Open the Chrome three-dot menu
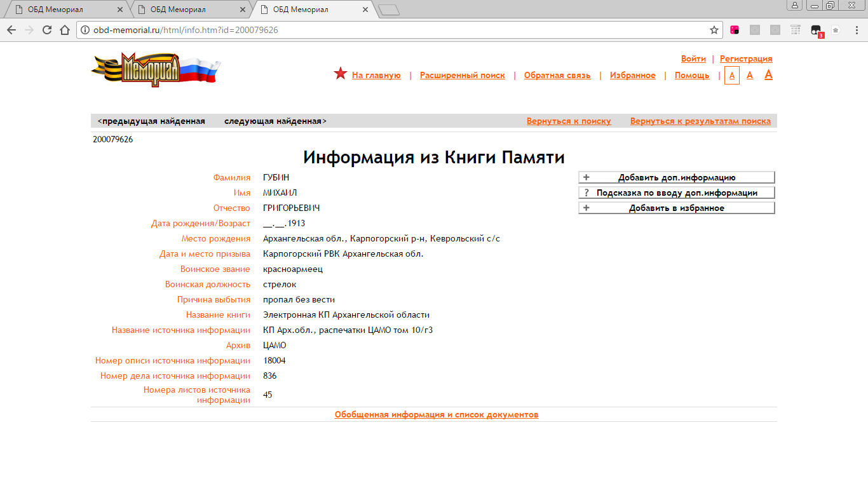 tap(856, 30)
